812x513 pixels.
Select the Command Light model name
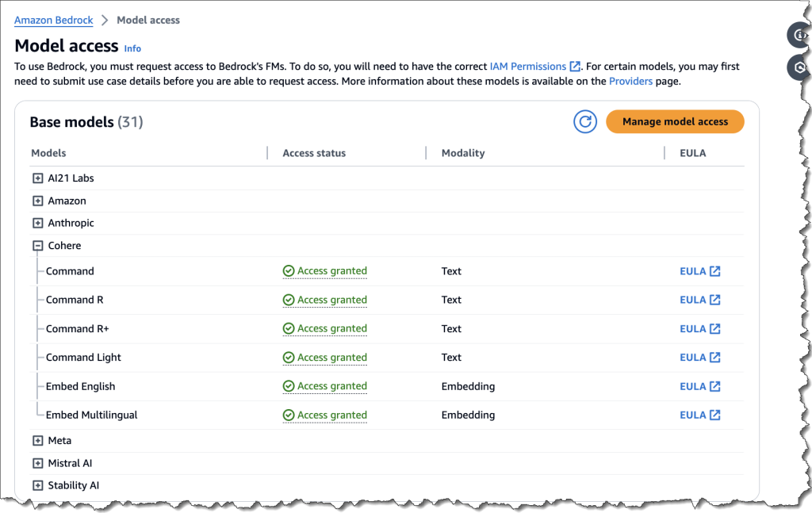click(x=83, y=357)
